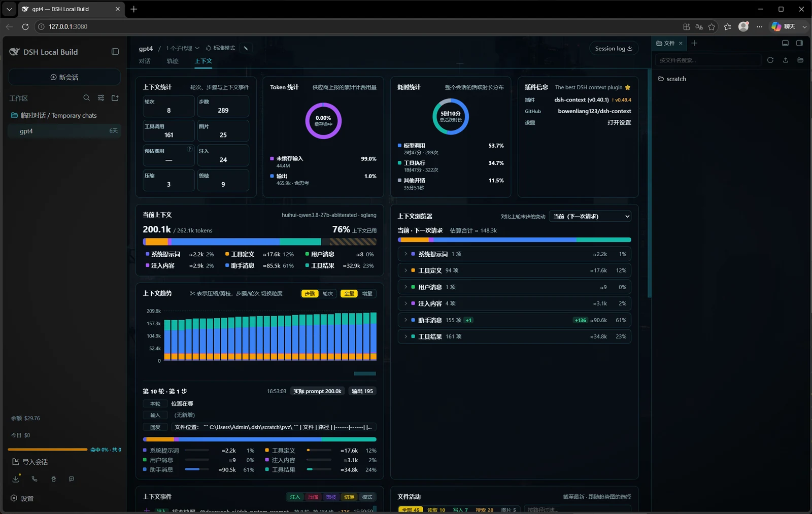Add a new panel tab next to 文件

point(694,43)
